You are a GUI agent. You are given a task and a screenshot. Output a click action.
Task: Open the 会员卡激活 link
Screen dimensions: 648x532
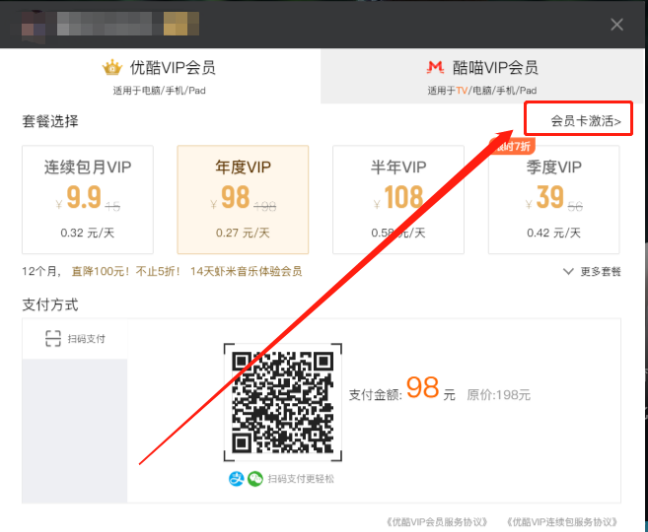tap(585, 122)
